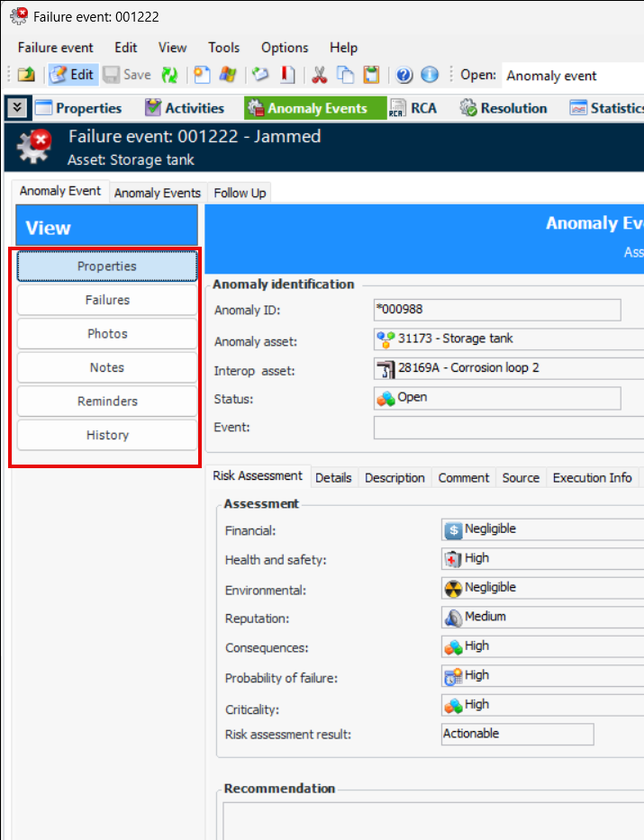Click the Health and safety assessment field
The height and width of the screenshot is (840, 644).
click(543, 559)
